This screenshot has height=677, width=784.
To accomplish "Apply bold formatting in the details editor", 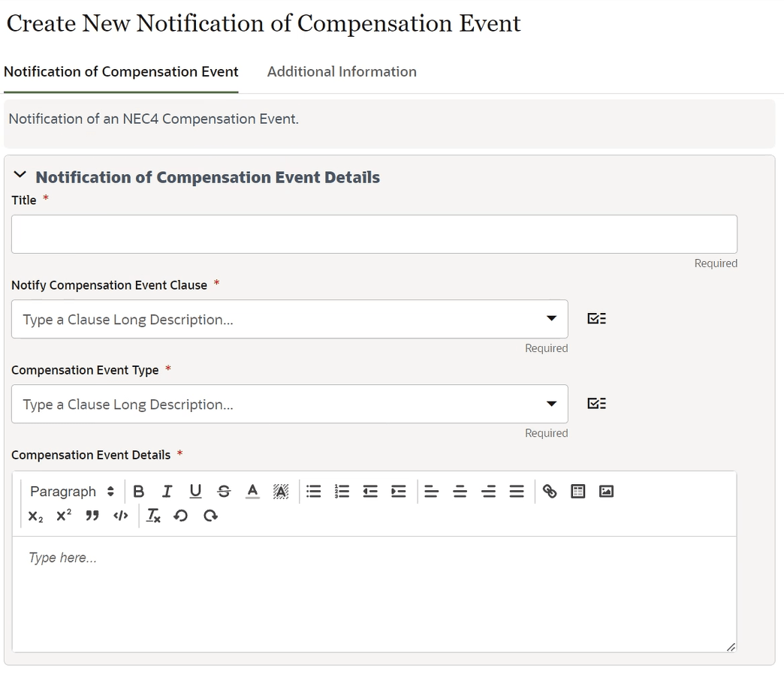I will click(x=138, y=492).
